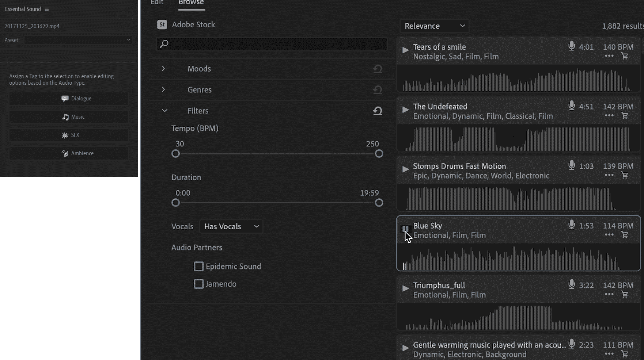This screenshot has height=360, width=644.
Task: Click the vocals microphone icon on Stomps Drums
Action: 572,165
